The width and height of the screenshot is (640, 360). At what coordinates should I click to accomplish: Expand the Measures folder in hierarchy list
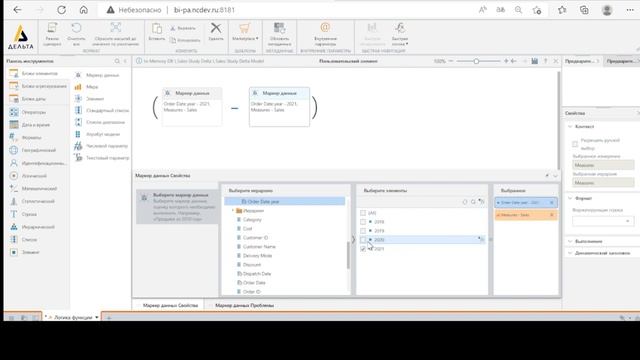(x=233, y=211)
